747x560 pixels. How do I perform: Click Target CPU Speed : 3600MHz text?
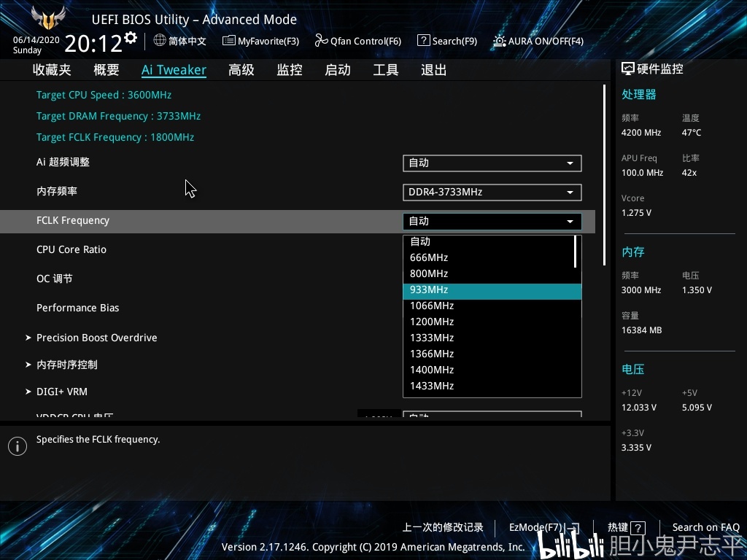(104, 95)
